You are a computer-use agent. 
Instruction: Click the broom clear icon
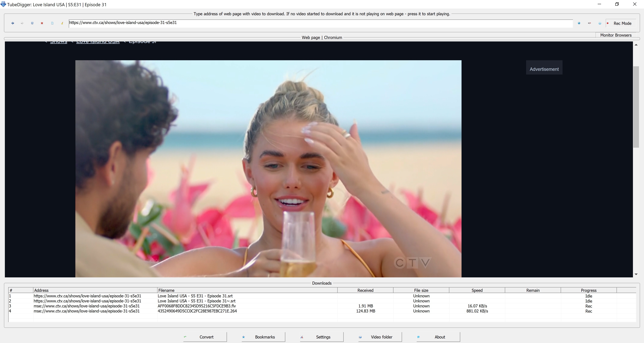[x=62, y=23]
